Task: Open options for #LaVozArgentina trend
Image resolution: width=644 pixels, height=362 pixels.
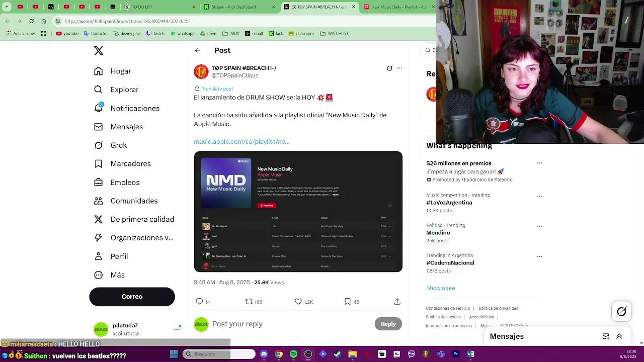Action: coord(539,196)
